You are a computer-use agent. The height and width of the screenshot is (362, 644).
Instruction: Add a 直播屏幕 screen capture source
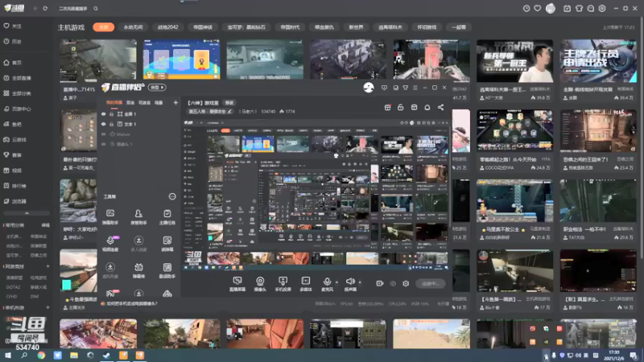tap(237, 284)
